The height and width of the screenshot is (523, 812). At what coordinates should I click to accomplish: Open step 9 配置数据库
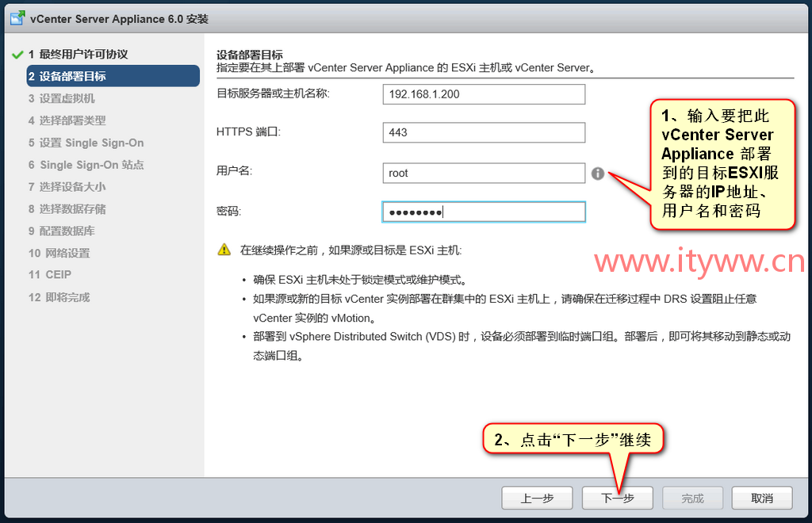62,231
